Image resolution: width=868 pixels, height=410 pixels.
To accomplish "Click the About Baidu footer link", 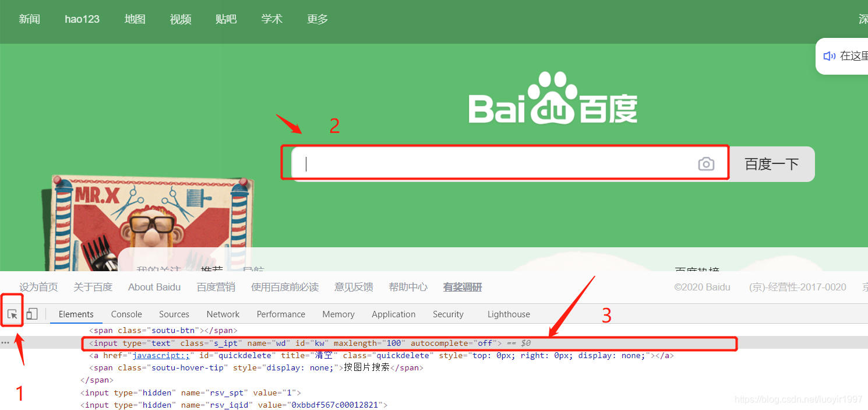I will [154, 286].
